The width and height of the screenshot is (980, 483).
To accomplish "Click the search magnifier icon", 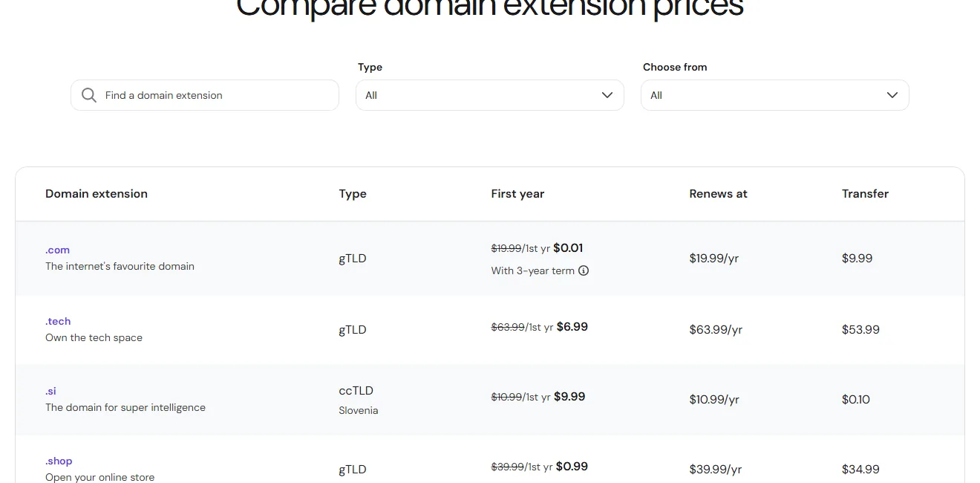I will click(x=89, y=95).
